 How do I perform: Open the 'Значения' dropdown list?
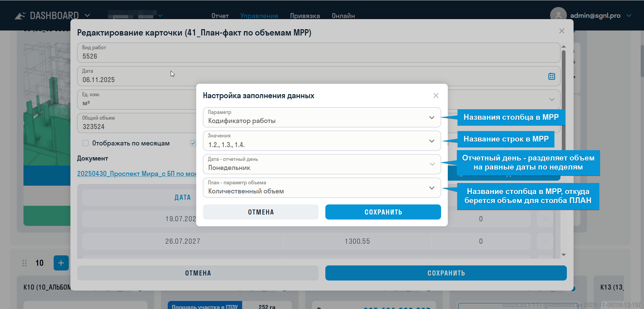coord(431,141)
